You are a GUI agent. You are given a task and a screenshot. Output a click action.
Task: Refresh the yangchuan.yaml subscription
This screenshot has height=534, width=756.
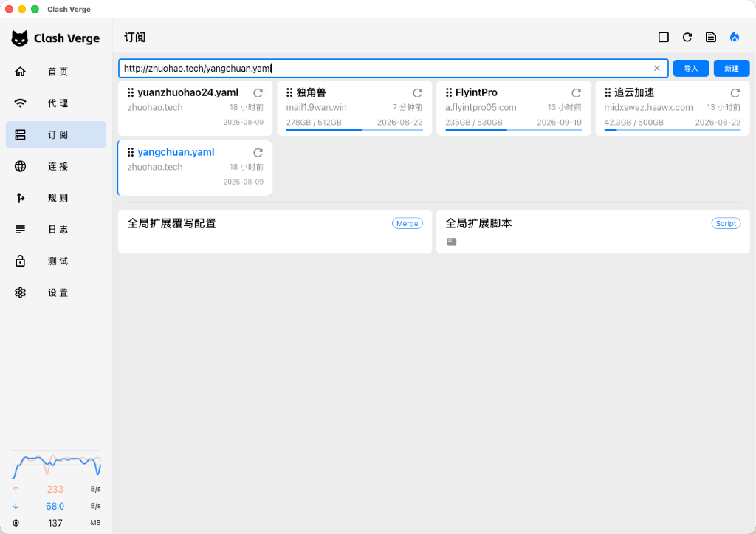pos(258,152)
